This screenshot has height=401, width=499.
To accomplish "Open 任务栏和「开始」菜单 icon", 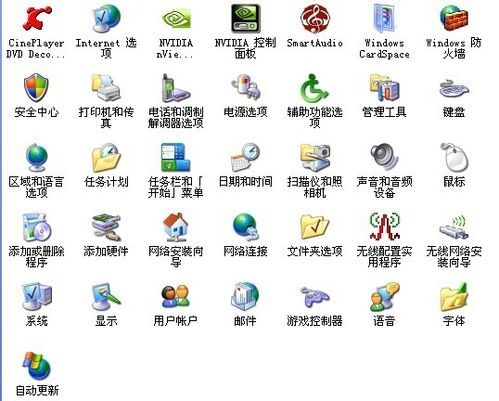I will (x=176, y=158).
